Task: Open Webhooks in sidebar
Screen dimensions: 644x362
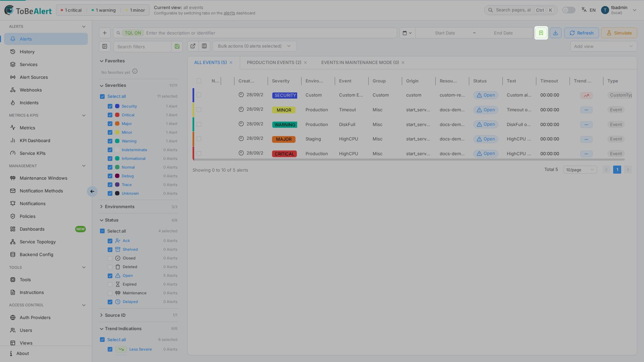Action: (46, 90)
